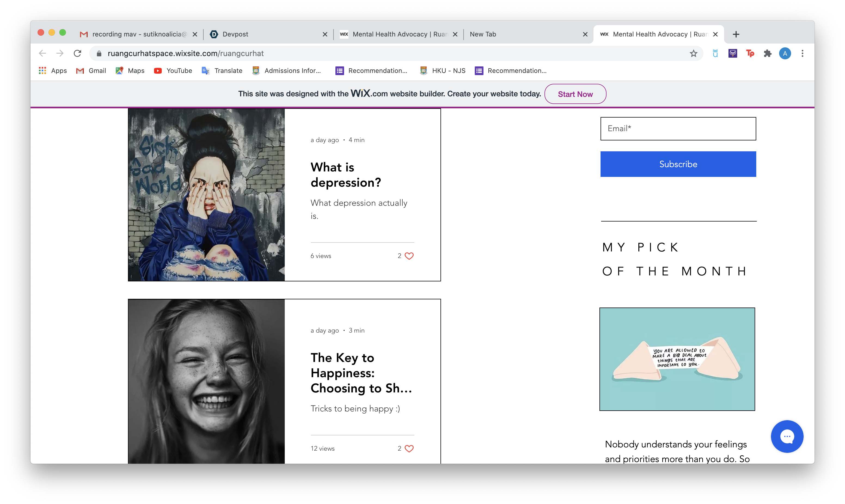845x504 pixels.
Task: Click the reload page icon
Action: point(77,53)
